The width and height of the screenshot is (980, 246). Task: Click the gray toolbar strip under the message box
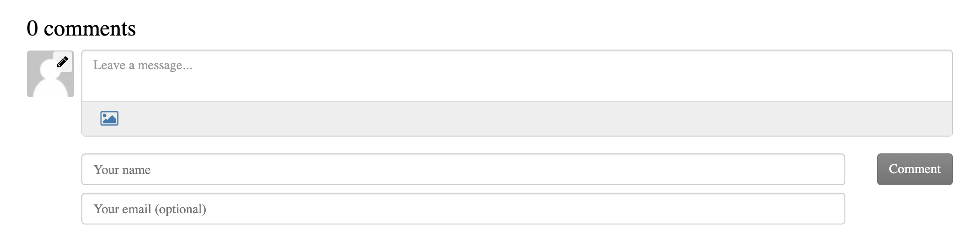pos(517,119)
